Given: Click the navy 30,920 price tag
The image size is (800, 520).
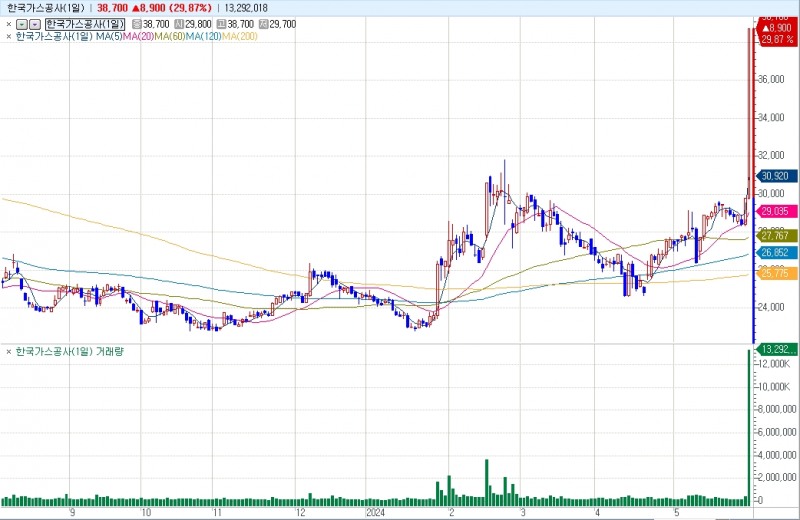Looking at the screenshot, I should [x=777, y=175].
